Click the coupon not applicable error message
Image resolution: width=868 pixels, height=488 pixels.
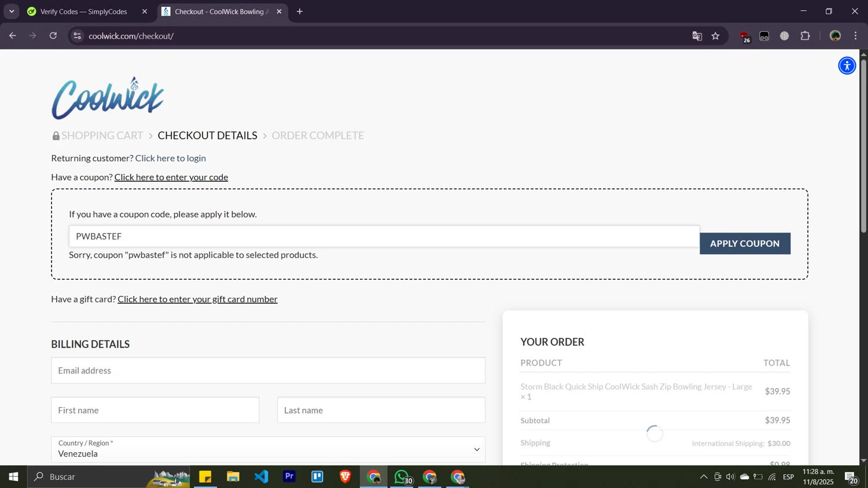193,255
